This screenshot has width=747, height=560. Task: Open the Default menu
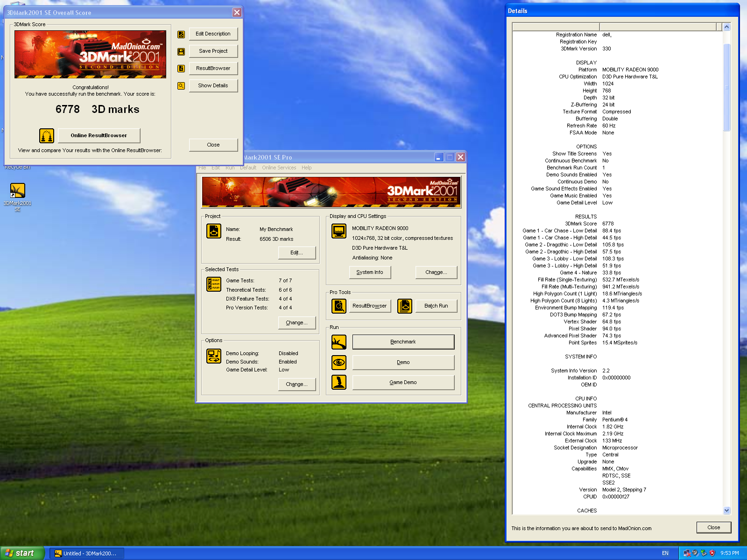pos(248,168)
